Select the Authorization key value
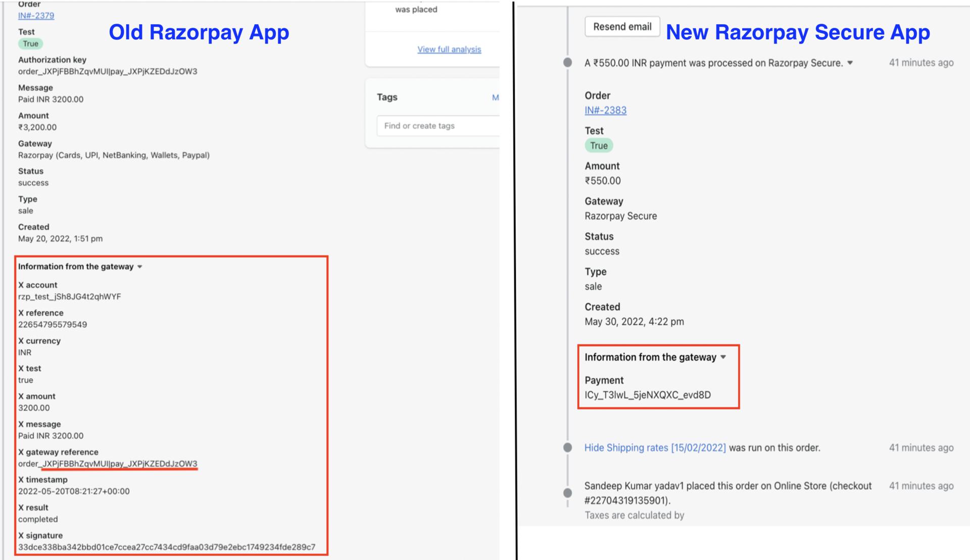 (x=109, y=71)
